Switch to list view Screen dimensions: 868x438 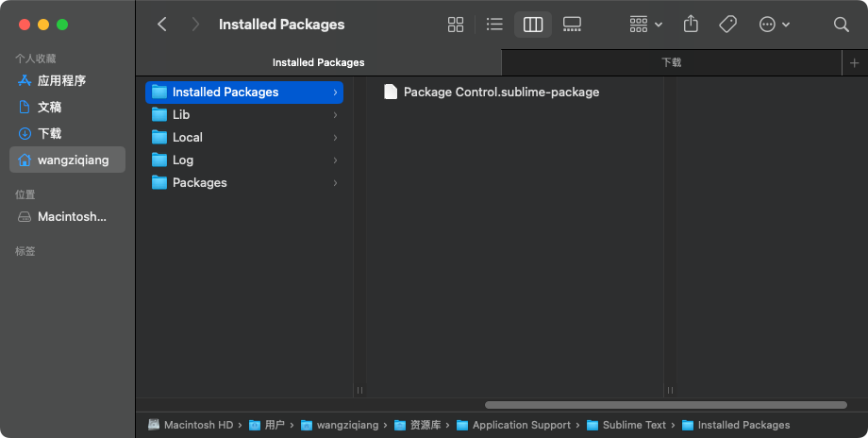click(494, 25)
